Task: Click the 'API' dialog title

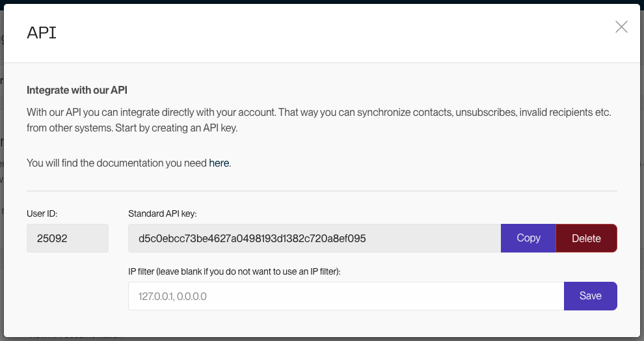Action: [x=42, y=33]
